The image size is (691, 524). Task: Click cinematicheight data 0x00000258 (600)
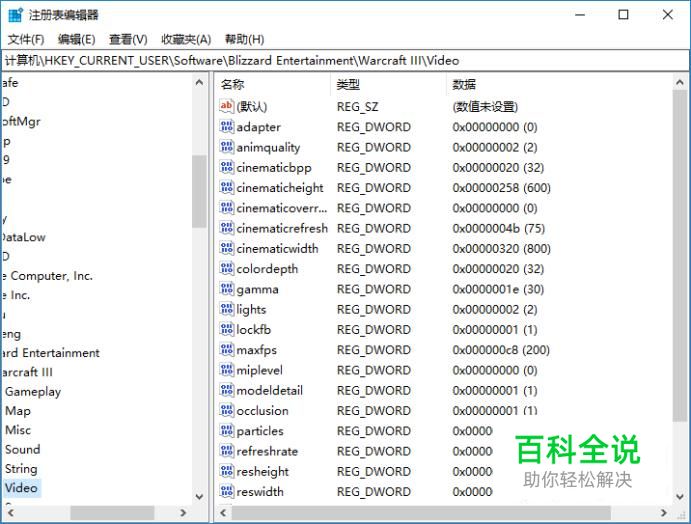(502, 188)
